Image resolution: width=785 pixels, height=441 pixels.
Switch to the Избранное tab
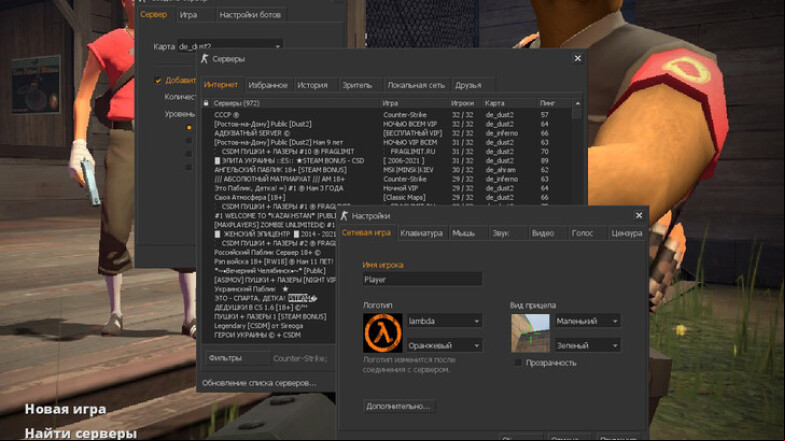[268, 85]
